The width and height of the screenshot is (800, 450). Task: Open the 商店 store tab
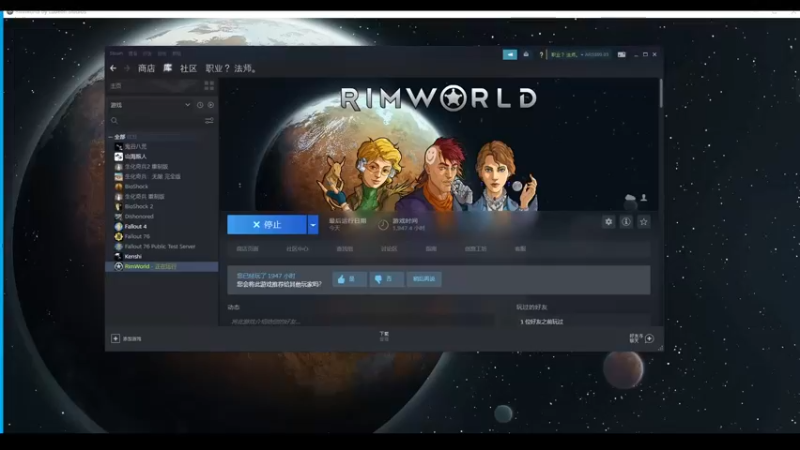[x=146, y=68]
